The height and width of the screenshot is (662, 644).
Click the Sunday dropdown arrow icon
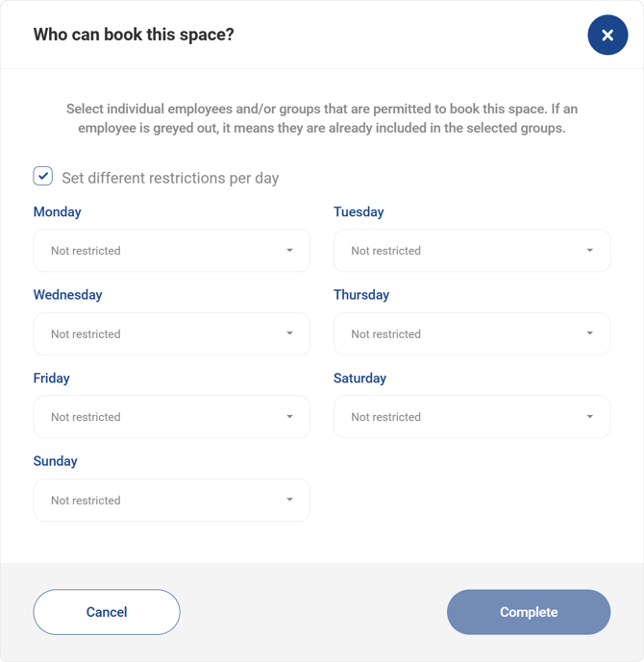tap(289, 500)
